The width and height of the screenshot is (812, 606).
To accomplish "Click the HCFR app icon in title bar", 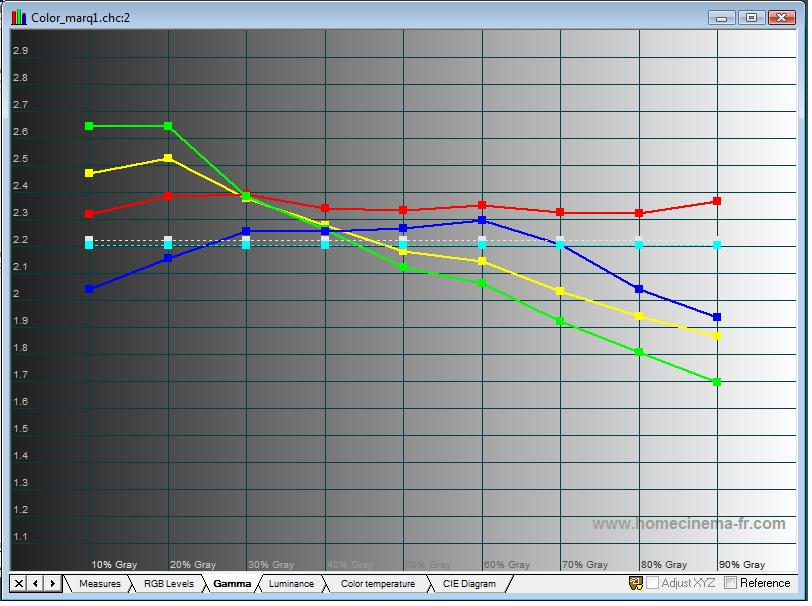I will click(19, 17).
